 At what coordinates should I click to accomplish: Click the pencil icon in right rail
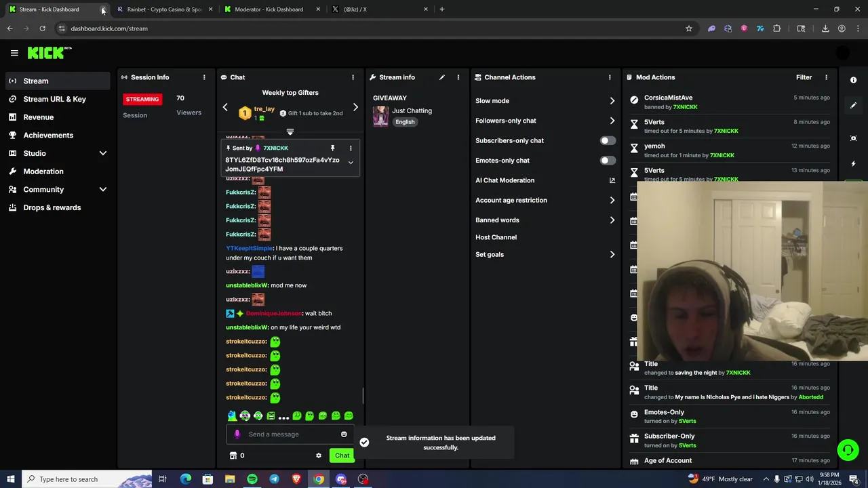pyautogui.click(x=853, y=105)
